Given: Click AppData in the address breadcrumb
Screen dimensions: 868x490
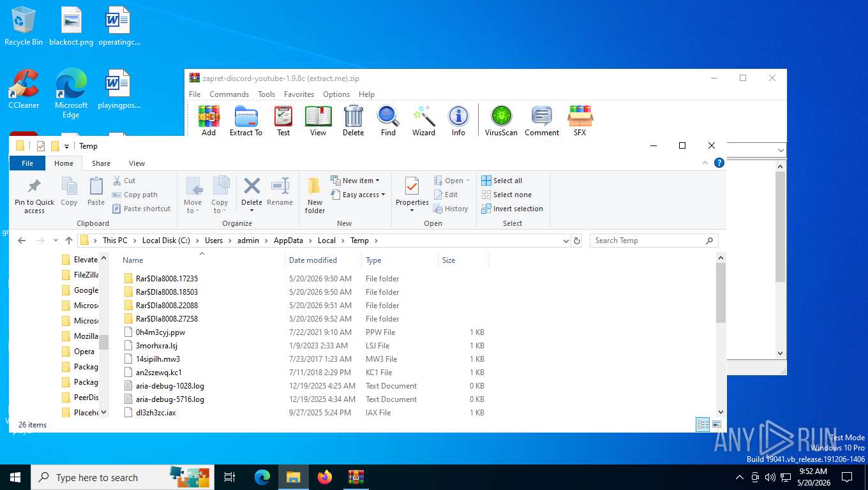Looking at the screenshot, I should pyautogui.click(x=288, y=241).
